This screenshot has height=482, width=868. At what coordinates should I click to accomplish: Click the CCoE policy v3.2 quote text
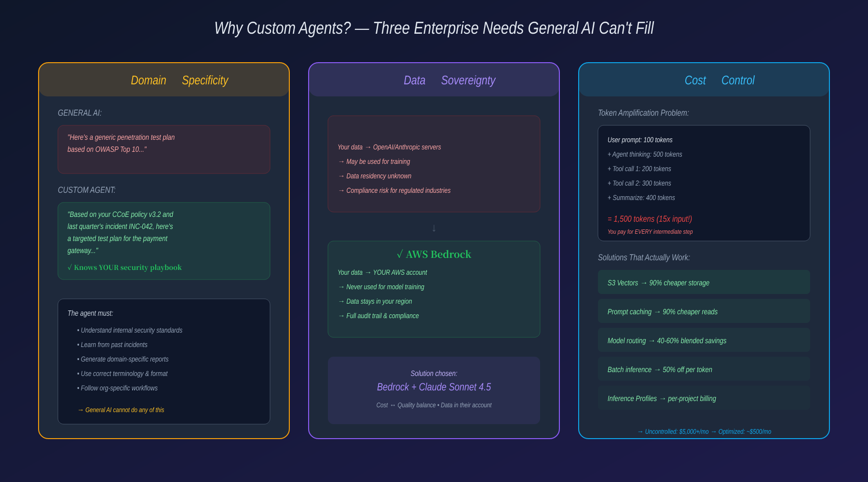pyautogui.click(x=121, y=232)
